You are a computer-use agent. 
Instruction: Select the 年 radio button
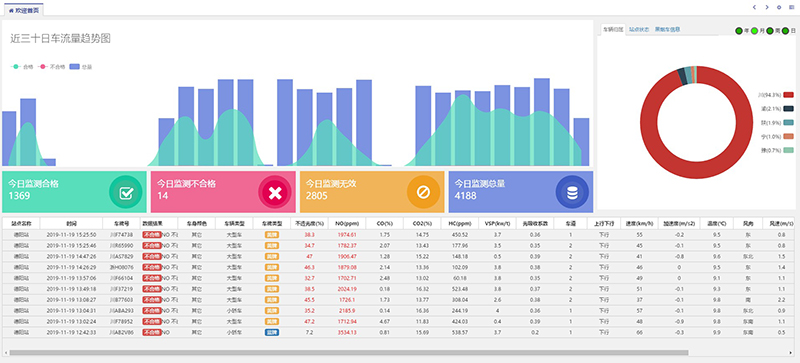click(x=739, y=31)
